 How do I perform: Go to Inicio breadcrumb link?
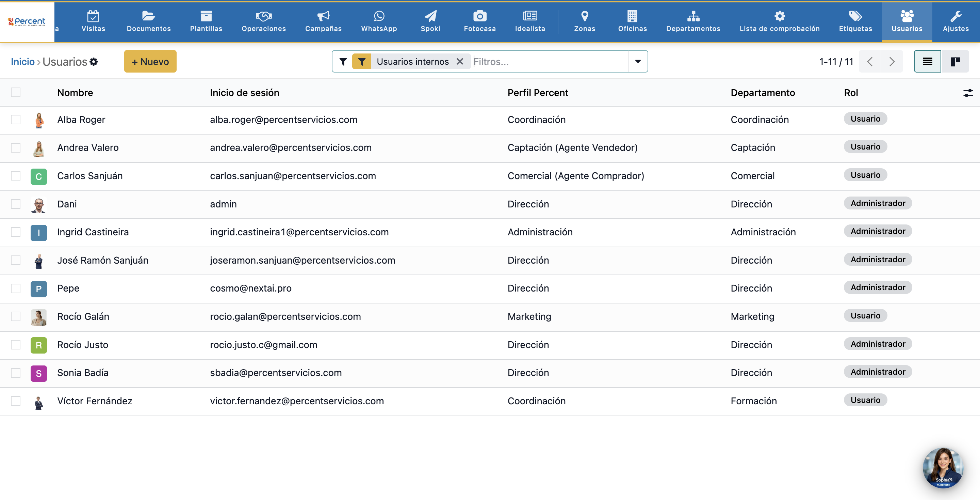point(22,62)
